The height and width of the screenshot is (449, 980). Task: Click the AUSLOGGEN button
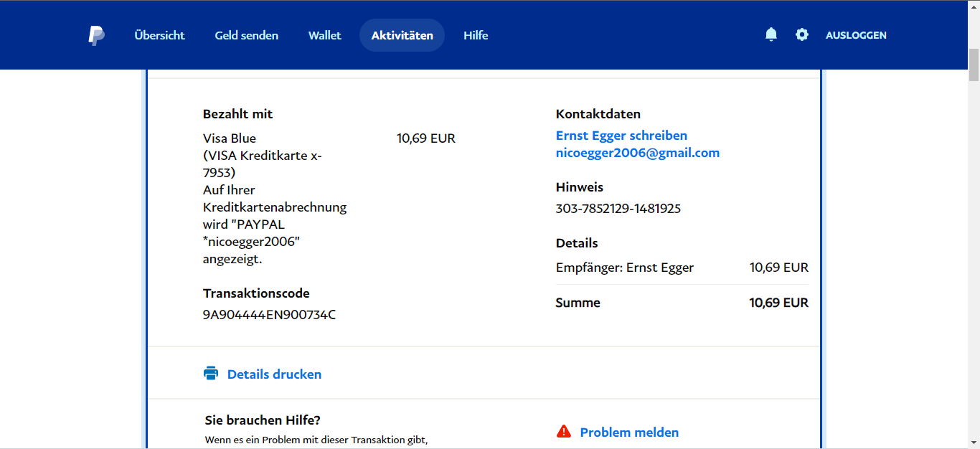tap(856, 35)
